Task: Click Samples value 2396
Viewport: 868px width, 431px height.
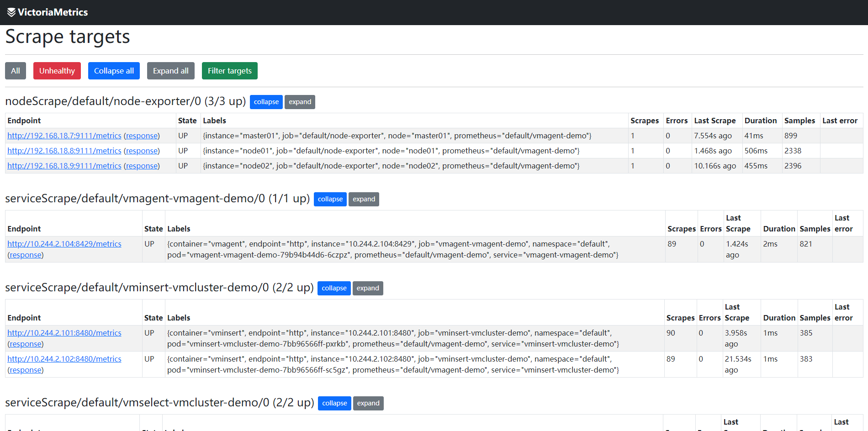Action: (x=793, y=166)
